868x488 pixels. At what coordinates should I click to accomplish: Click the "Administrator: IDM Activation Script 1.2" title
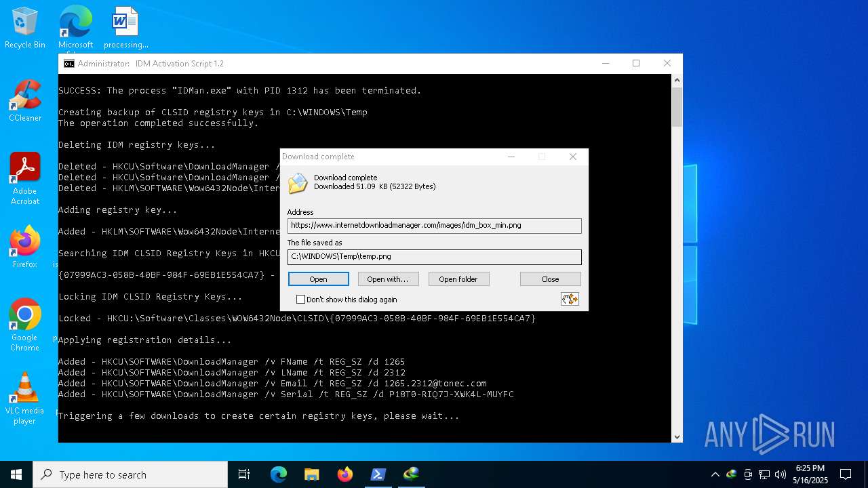(x=151, y=64)
